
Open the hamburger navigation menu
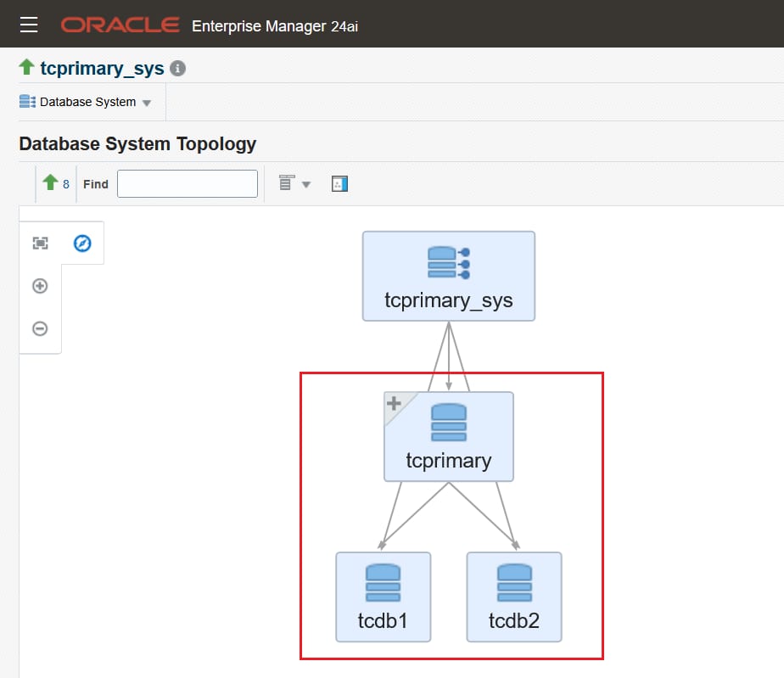tap(29, 25)
